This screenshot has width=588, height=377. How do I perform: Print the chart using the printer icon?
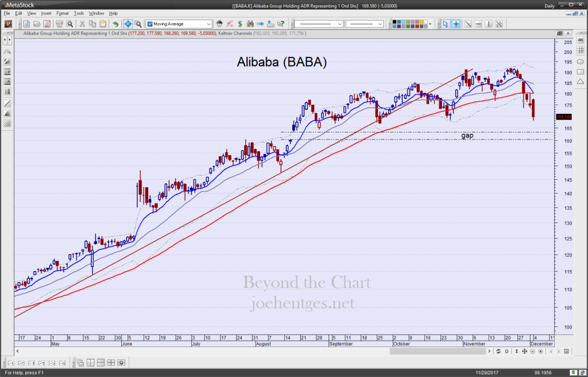59,24
